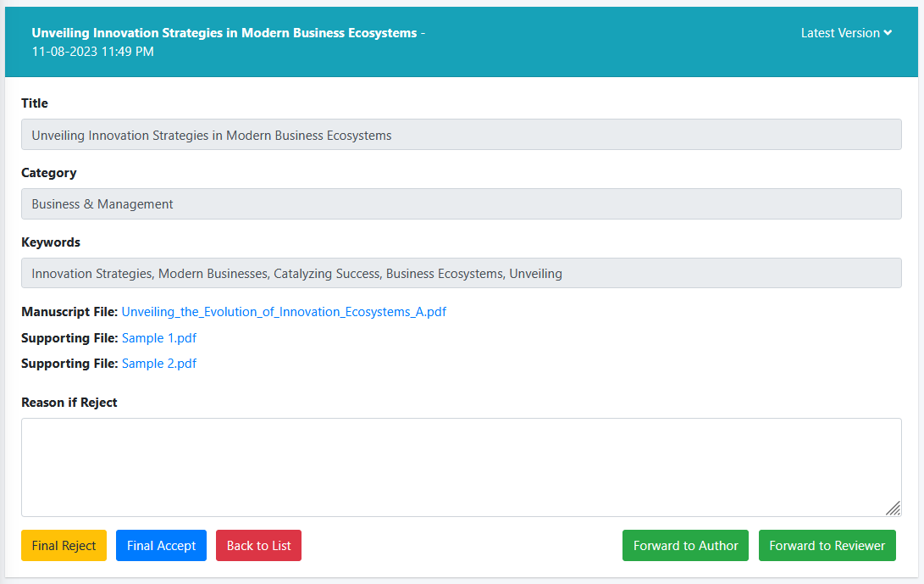Screen dimensions: 924x584
Task: Select the Category field showing Business & Management
Action: click(x=462, y=203)
